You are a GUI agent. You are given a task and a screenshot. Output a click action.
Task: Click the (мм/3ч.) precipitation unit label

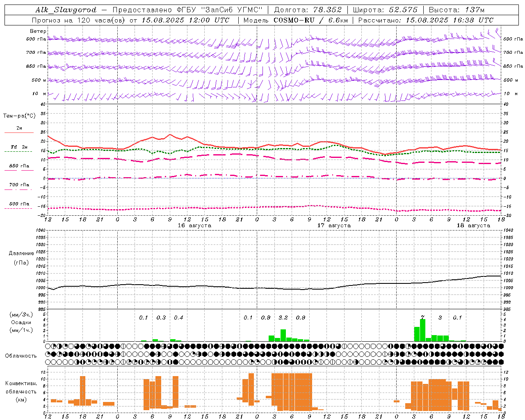21,315
